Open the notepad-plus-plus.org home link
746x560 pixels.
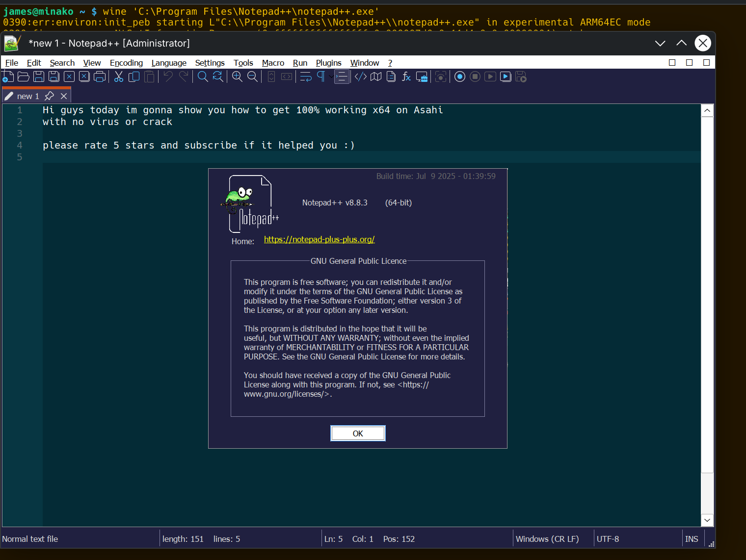pos(320,239)
